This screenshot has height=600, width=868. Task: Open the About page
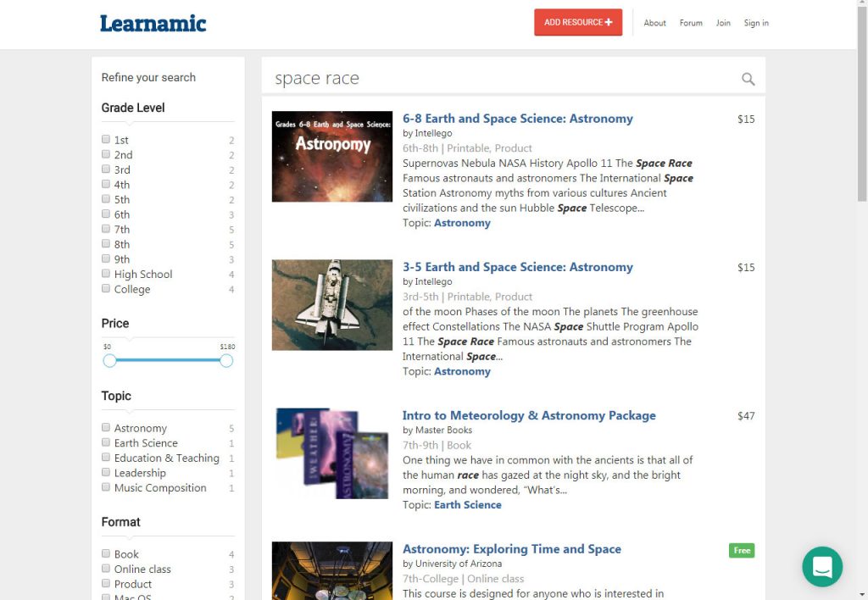654,23
